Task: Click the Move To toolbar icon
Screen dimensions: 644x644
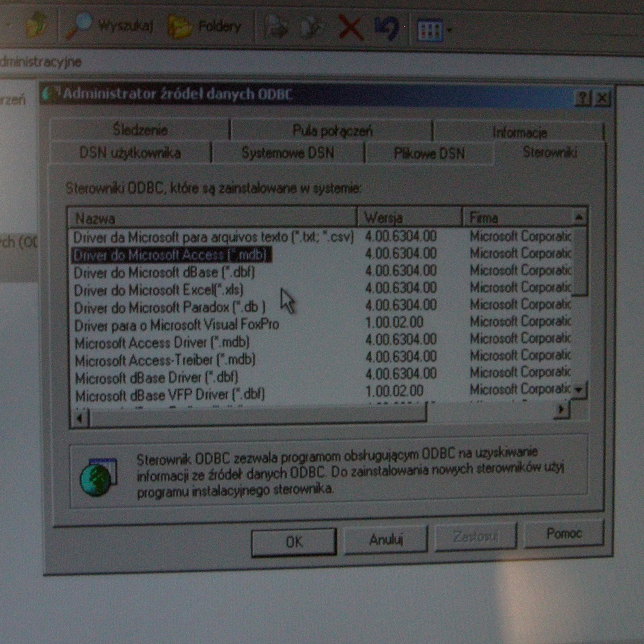Action: tap(276, 28)
